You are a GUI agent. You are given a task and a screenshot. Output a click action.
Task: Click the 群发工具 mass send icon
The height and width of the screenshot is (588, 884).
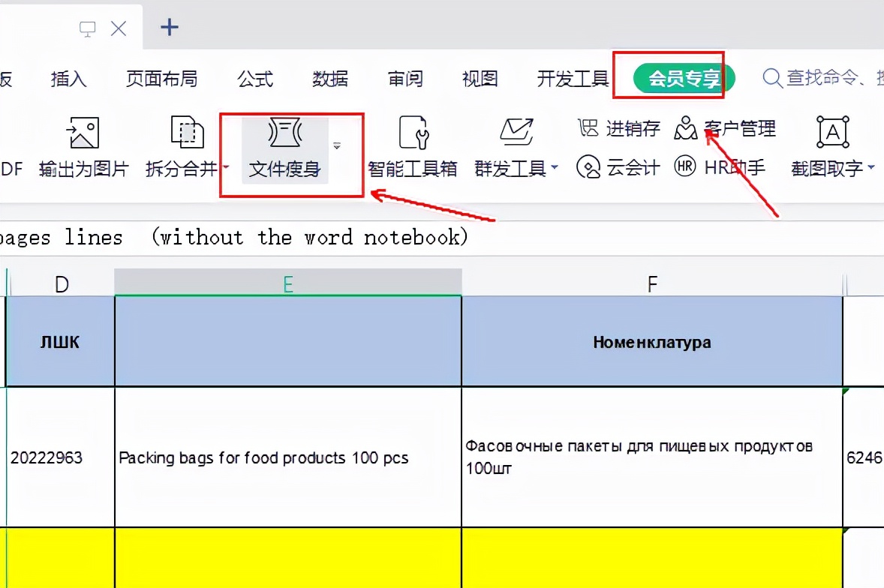pyautogui.click(x=516, y=133)
